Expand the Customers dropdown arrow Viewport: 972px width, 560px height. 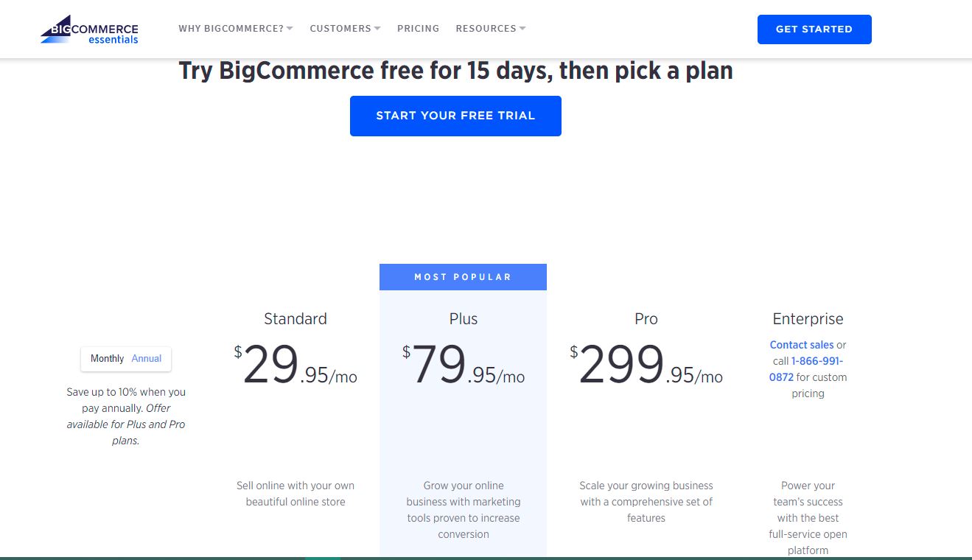coord(377,29)
